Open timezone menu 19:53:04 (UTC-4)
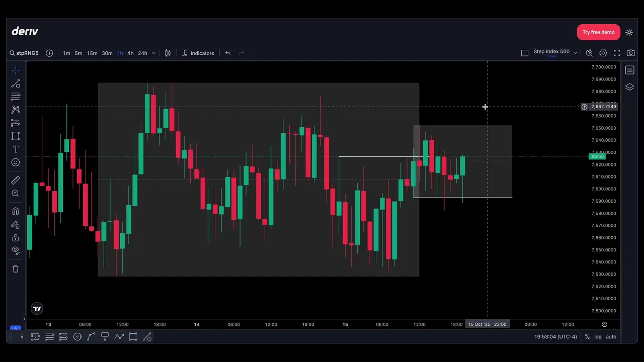The image size is (644, 362). pos(555,337)
